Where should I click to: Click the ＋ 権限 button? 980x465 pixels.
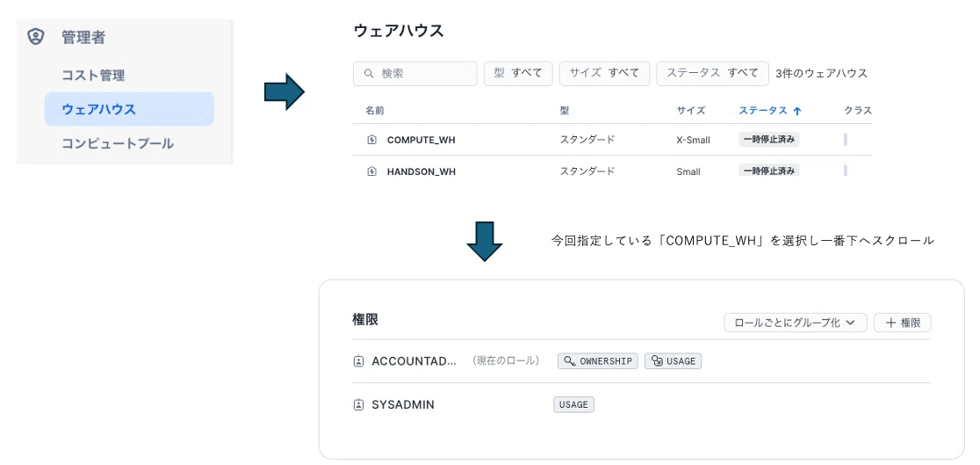pos(903,323)
